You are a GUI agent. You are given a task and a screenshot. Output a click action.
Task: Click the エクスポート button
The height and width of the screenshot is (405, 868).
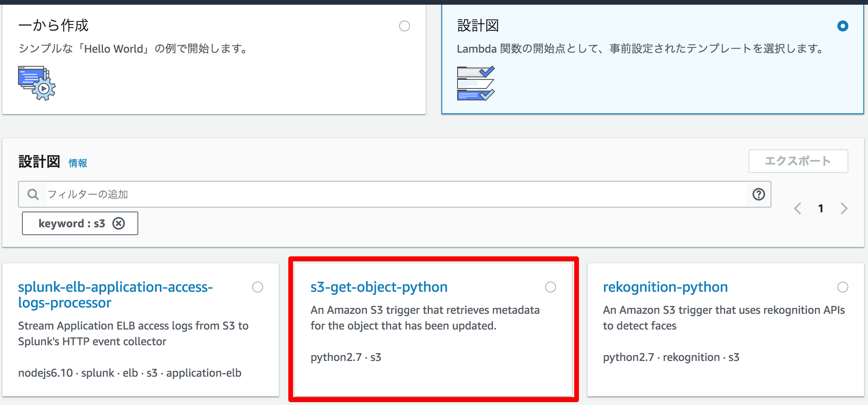798,161
